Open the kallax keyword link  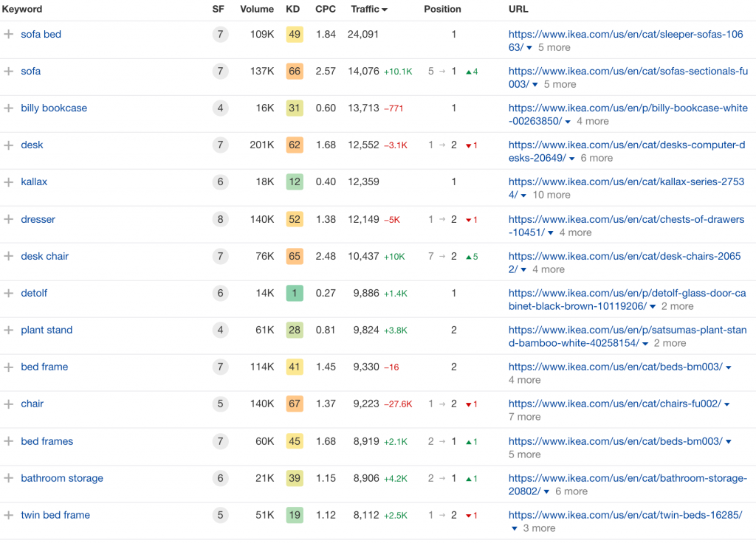pyautogui.click(x=34, y=182)
